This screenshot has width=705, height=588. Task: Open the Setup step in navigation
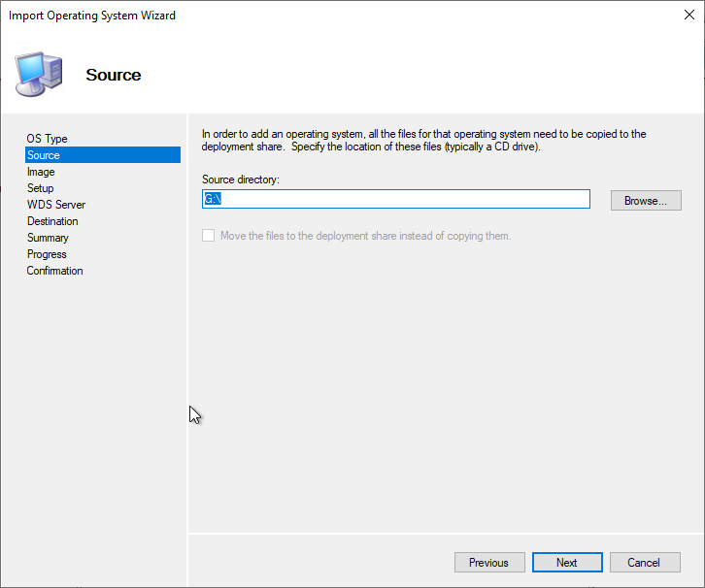[40, 188]
